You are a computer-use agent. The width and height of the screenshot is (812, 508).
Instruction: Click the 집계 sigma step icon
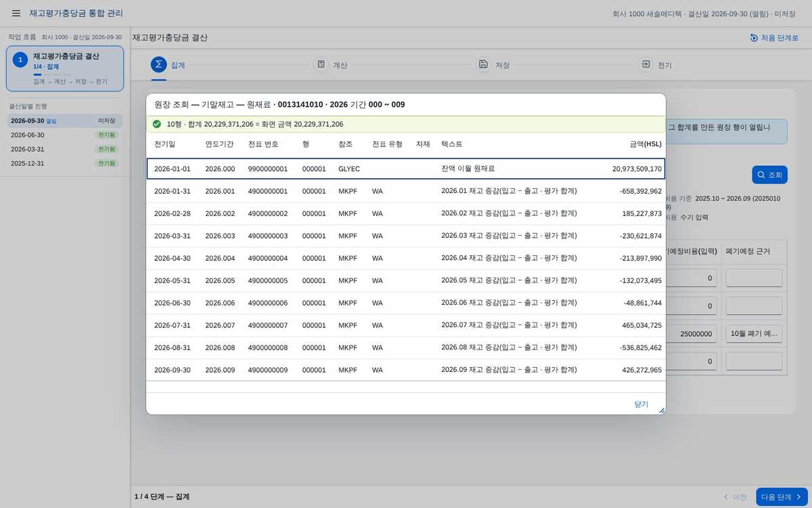point(158,64)
